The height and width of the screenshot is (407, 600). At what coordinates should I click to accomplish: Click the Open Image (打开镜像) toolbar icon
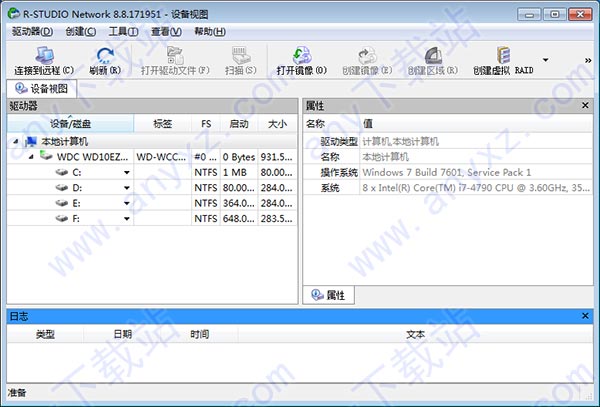[302, 55]
